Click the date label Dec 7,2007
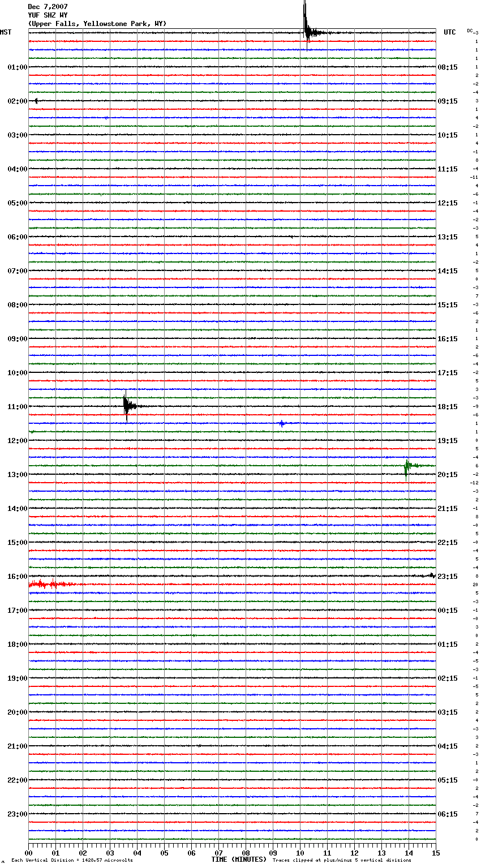 (48, 7)
